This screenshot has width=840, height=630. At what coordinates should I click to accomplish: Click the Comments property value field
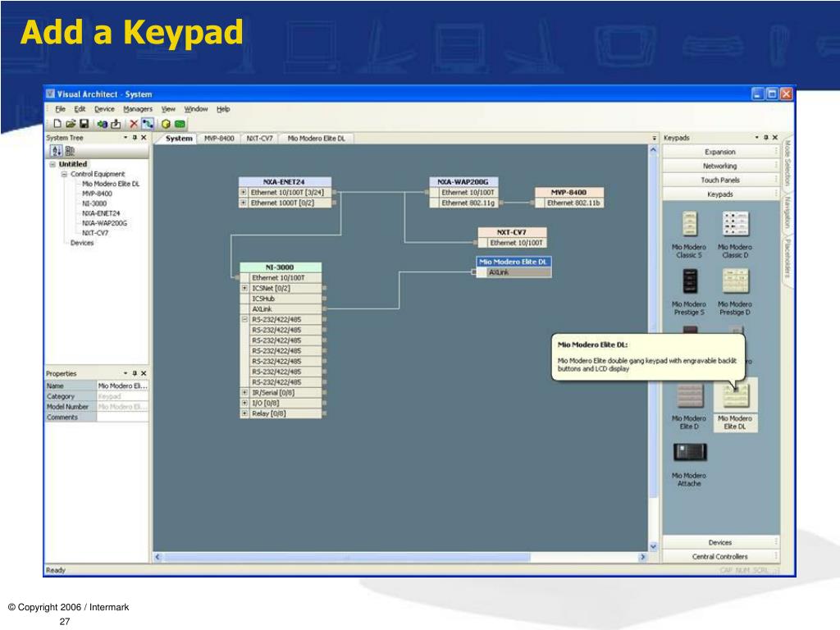[122, 418]
